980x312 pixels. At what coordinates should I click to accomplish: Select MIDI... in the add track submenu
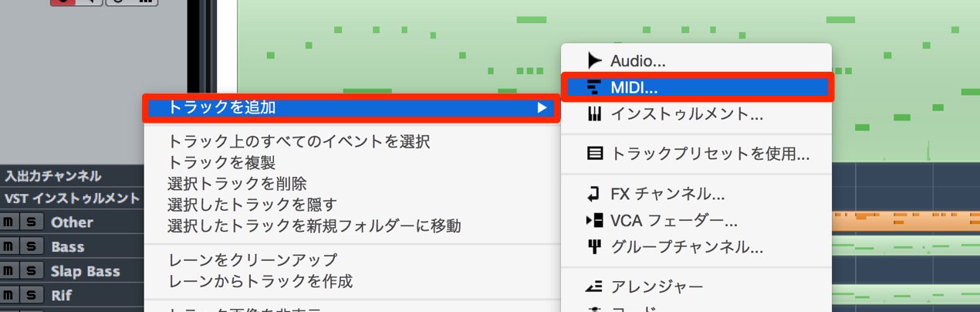697,87
